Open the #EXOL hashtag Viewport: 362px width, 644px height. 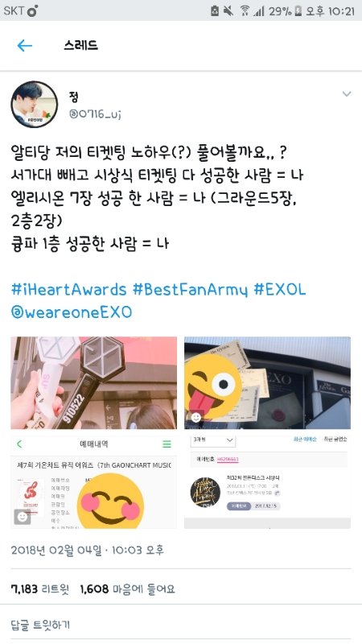coord(279,290)
